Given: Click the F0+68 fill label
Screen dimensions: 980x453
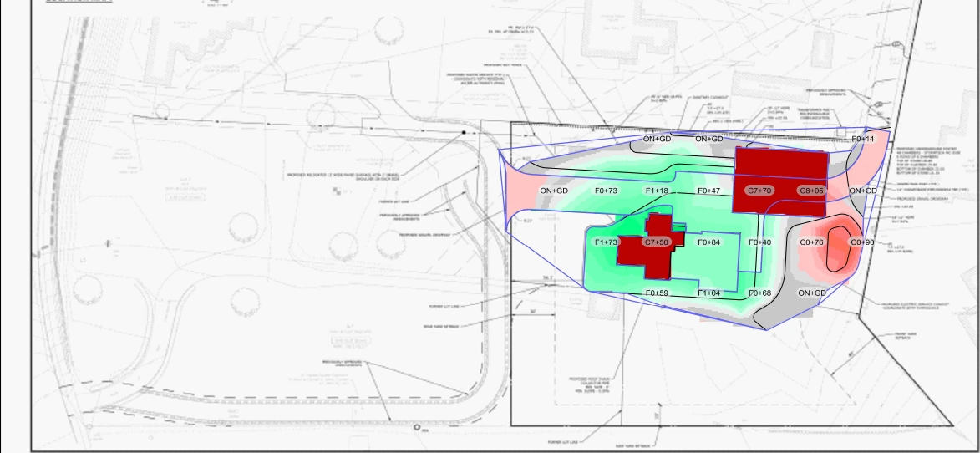Looking at the screenshot, I should coord(760,293).
